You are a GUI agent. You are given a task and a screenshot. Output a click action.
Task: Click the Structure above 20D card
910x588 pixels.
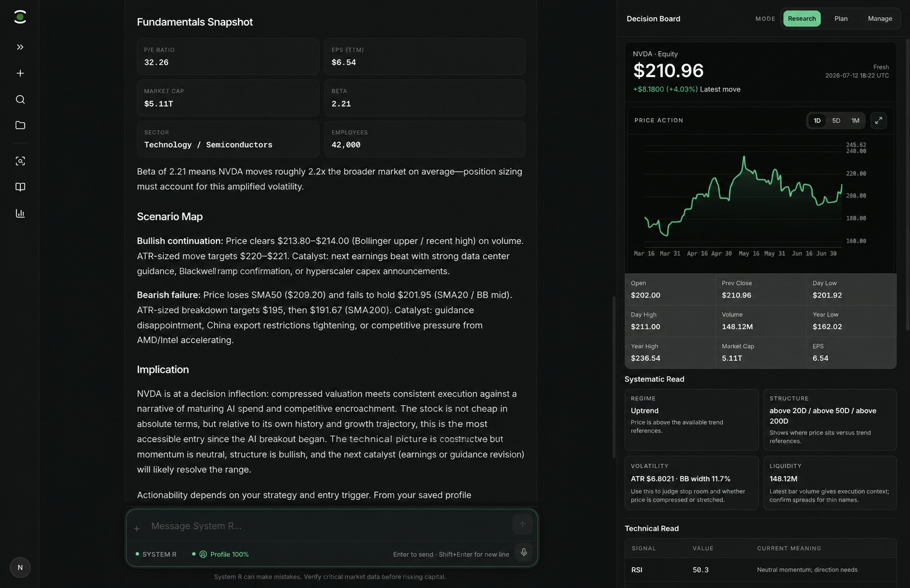click(x=829, y=420)
